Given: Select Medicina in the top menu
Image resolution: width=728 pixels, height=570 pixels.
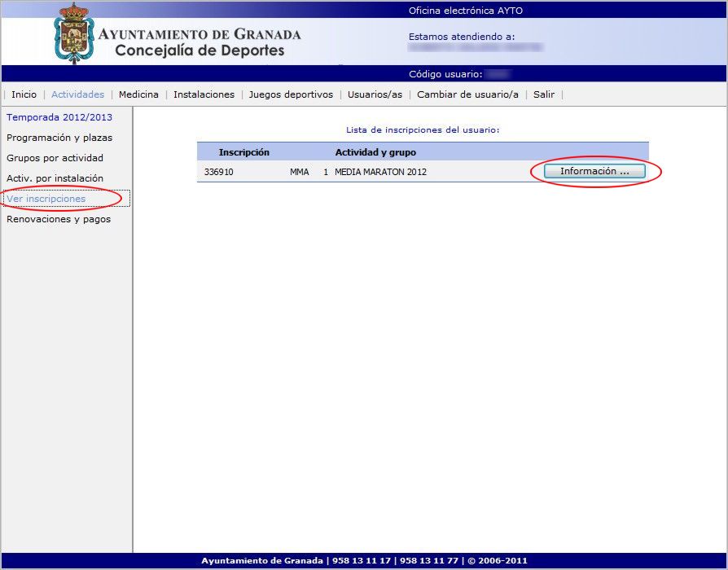Looking at the screenshot, I should pyautogui.click(x=138, y=94).
